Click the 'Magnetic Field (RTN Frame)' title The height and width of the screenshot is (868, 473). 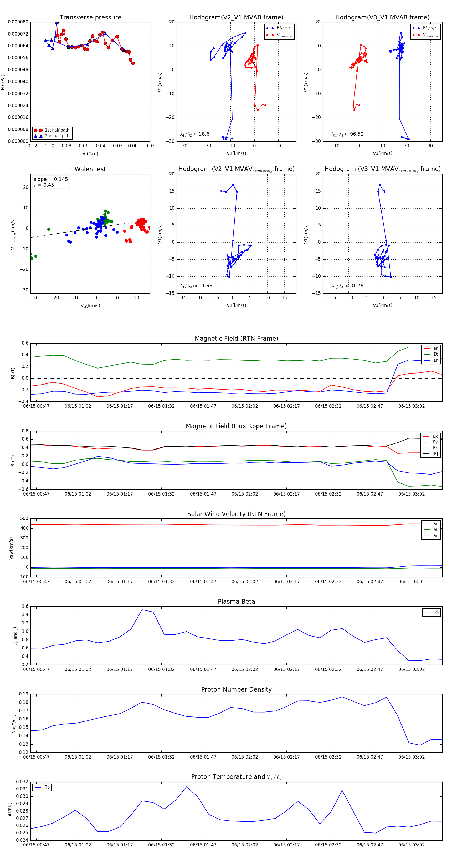click(x=236, y=339)
